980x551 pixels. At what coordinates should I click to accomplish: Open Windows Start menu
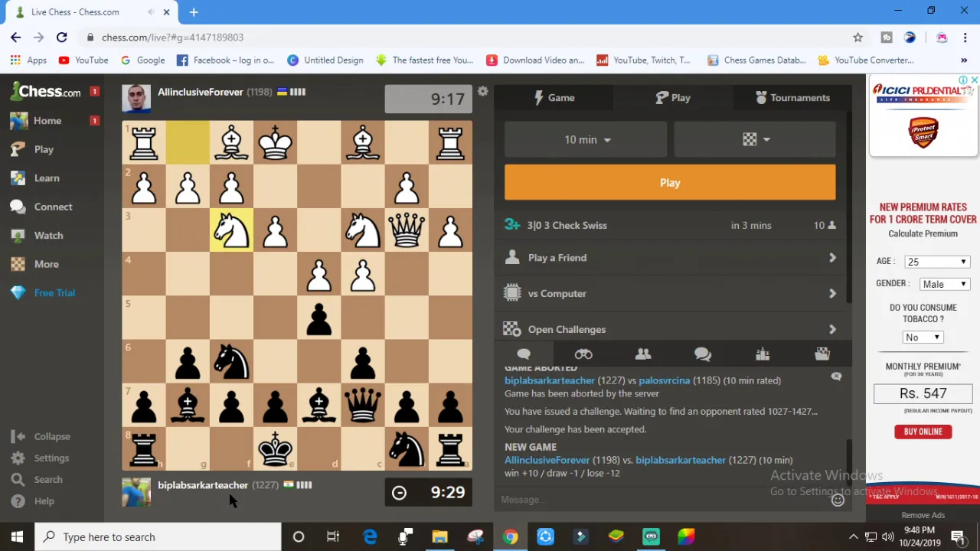pos(17,536)
